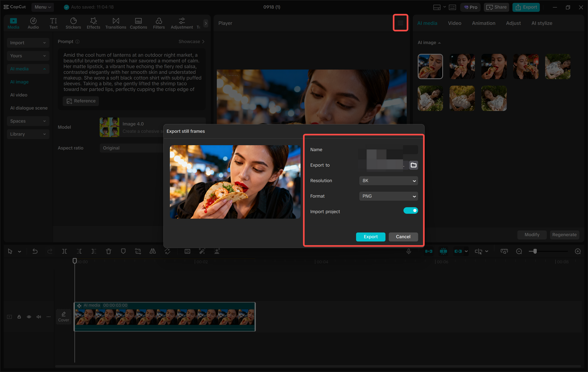The height and width of the screenshot is (372, 588).
Task: Mute the timeline track audio
Action: pyautogui.click(x=39, y=317)
